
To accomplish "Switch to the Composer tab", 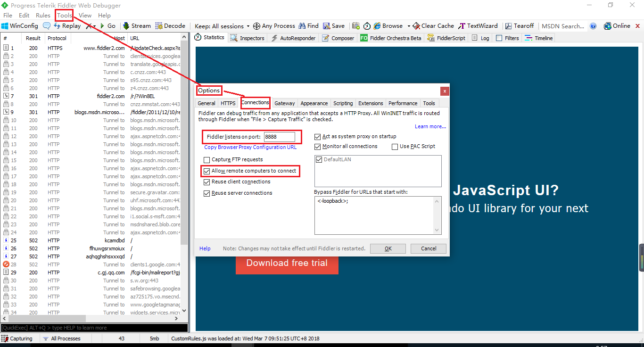I will pos(338,38).
